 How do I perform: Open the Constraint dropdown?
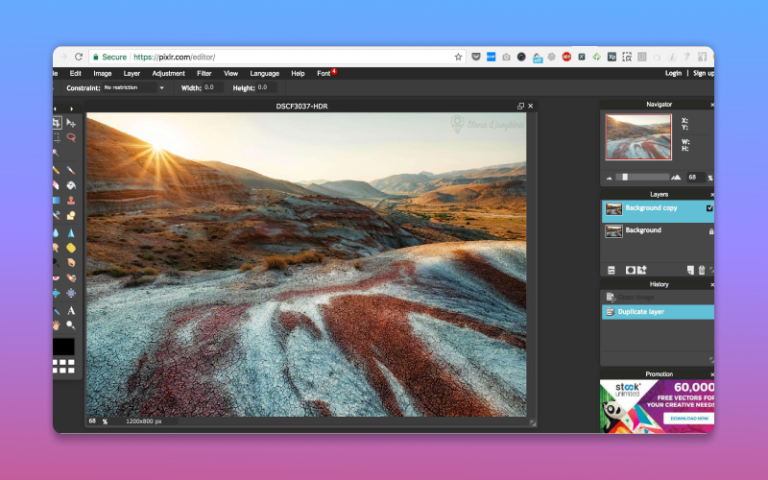134,88
